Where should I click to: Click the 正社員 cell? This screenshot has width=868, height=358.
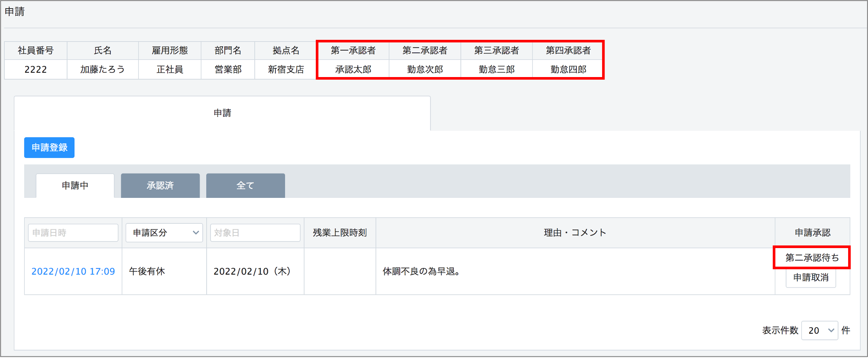(x=170, y=70)
